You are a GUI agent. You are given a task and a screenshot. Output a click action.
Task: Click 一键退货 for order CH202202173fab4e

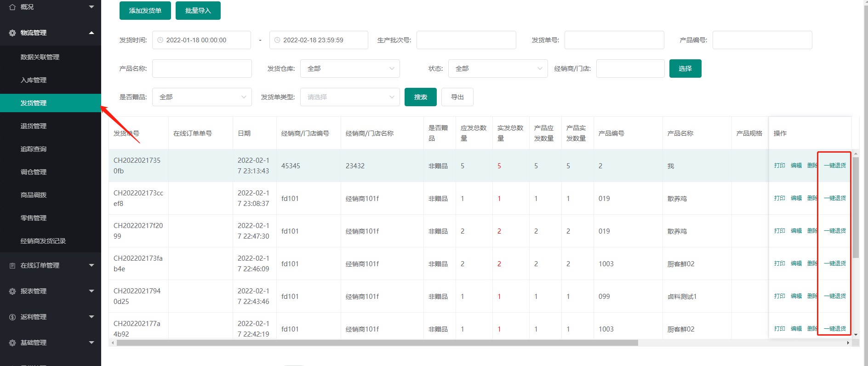point(835,263)
